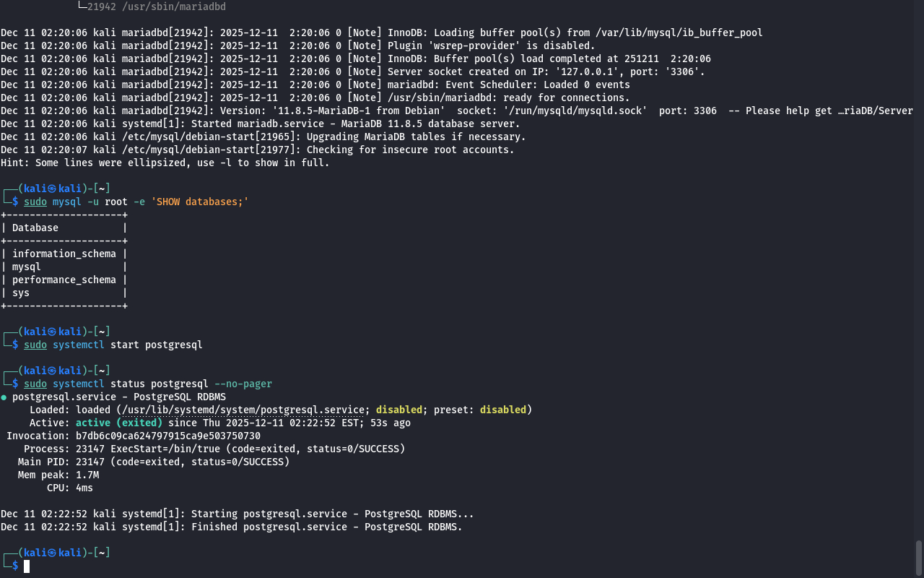This screenshot has width=924, height=578.
Task: Select the information_schema database row
Action: click(64, 254)
